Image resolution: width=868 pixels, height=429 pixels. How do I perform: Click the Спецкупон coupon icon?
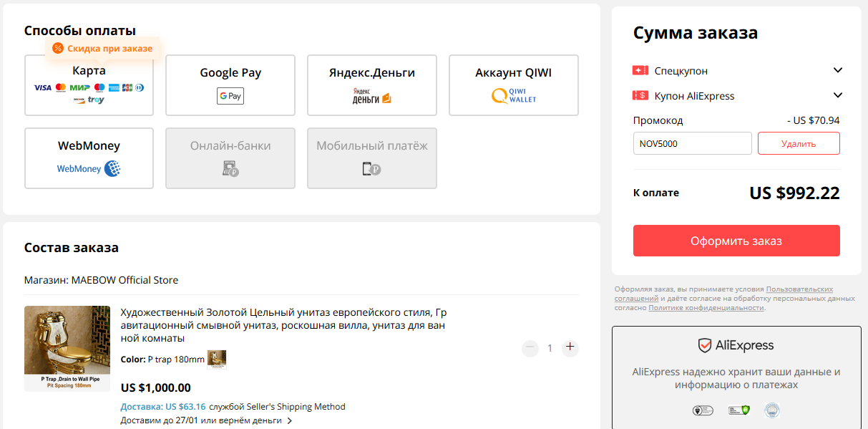[640, 71]
